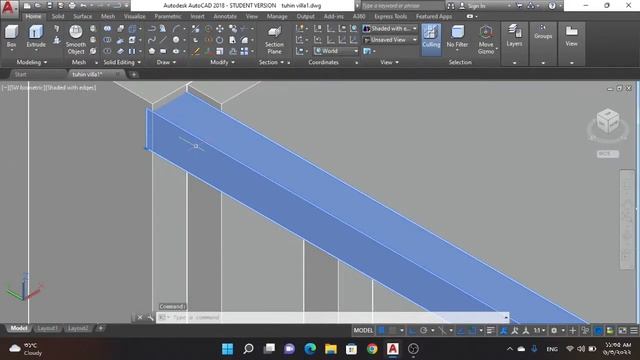The width and height of the screenshot is (640, 360).
Task: Toggle Clean Screen icon in status bar
Action: pos(622,330)
